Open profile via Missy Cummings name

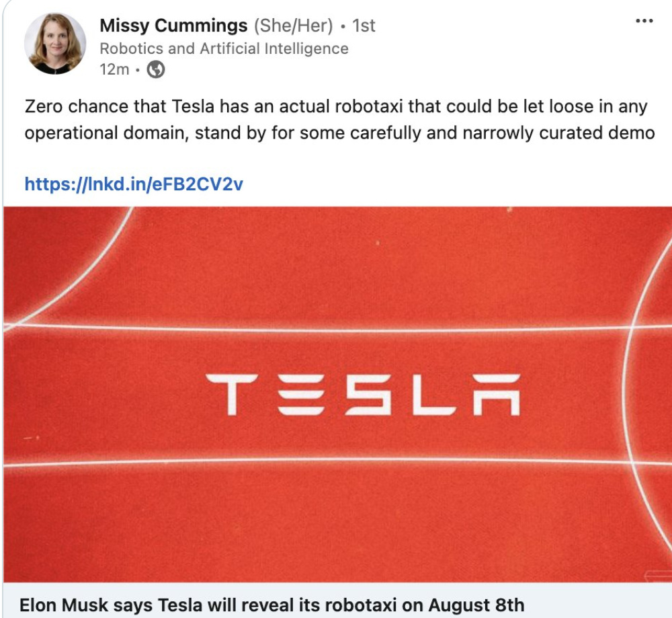point(173,26)
